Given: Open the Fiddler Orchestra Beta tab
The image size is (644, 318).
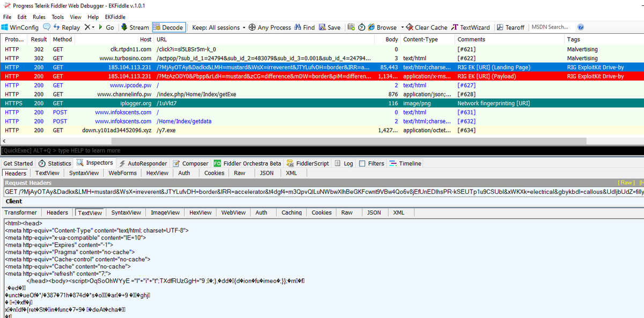Looking at the screenshot, I should [247, 163].
